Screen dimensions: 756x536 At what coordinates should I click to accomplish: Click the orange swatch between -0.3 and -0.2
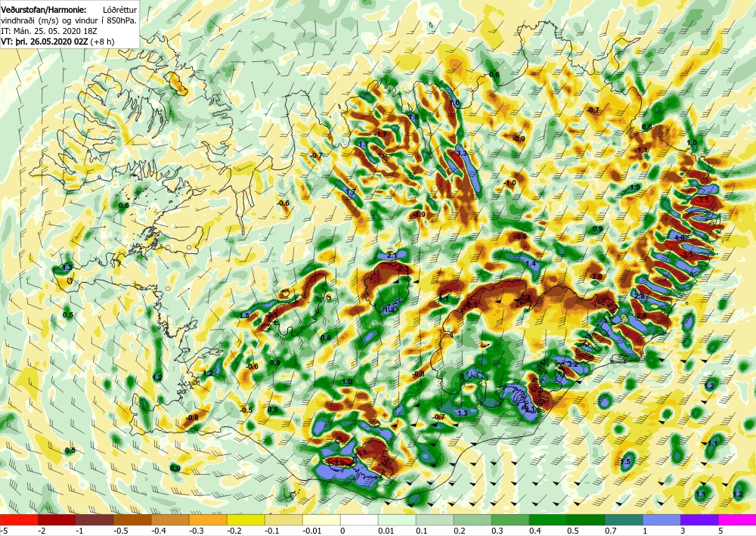click(x=208, y=520)
